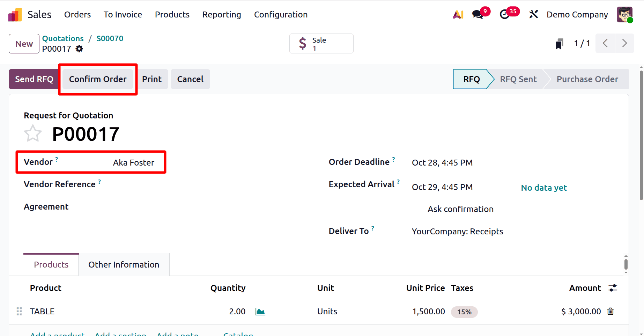Enable the Ask confirmation checkbox
This screenshot has height=336, width=644.
(416, 209)
